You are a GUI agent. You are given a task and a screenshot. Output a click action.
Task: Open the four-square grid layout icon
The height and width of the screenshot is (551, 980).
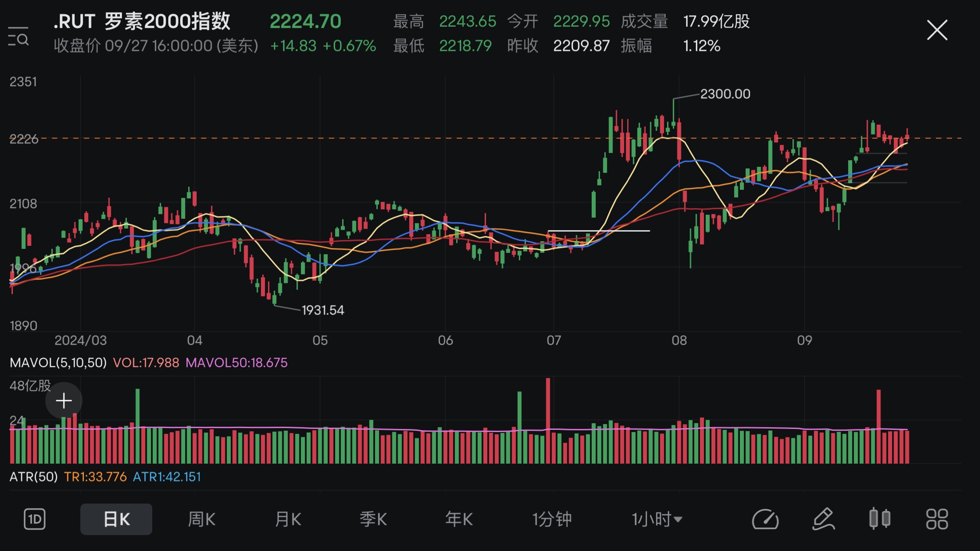937,519
